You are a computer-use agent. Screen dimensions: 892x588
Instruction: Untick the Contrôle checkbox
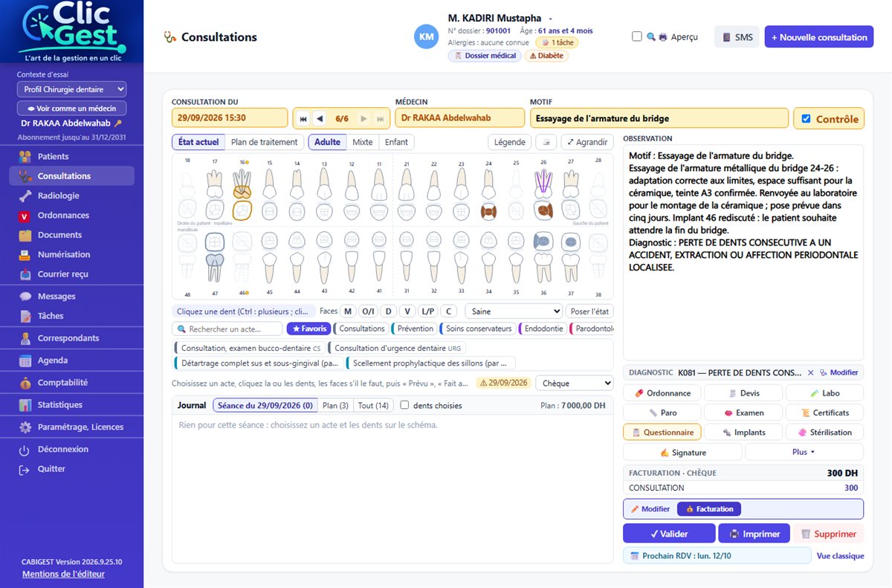807,118
